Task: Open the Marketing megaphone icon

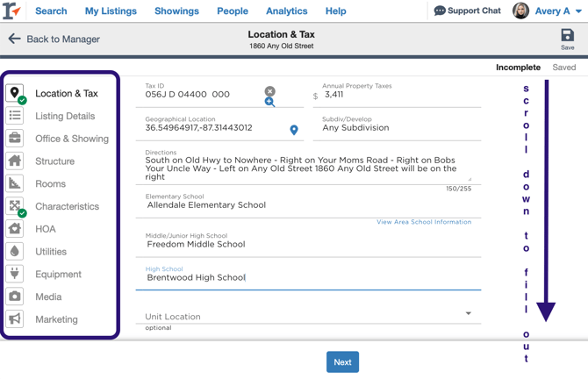Action: [15, 319]
